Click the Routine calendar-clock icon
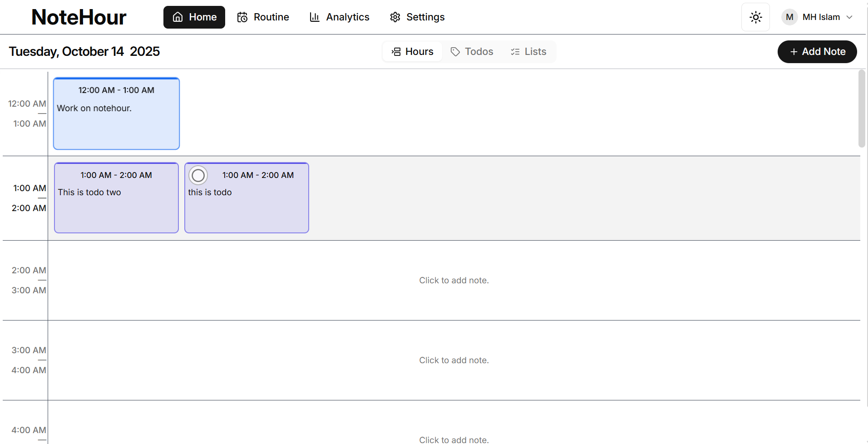868x444 pixels. click(242, 17)
